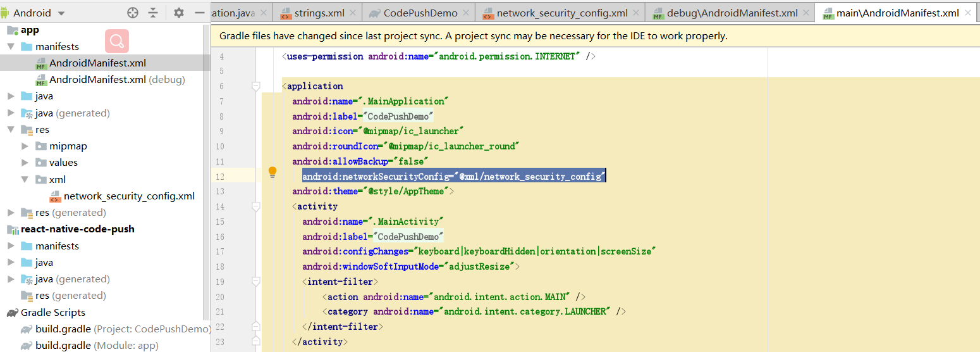Image resolution: width=980 pixels, height=352 pixels.
Task: Click the fold end marker at line 23
Action: (256, 342)
